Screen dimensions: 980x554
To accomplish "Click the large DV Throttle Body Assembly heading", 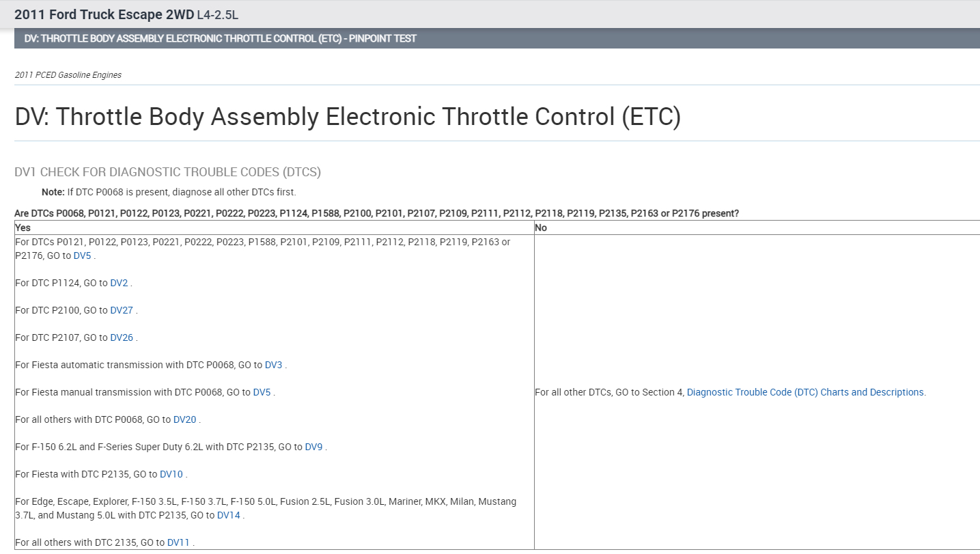I will pos(348,117).
